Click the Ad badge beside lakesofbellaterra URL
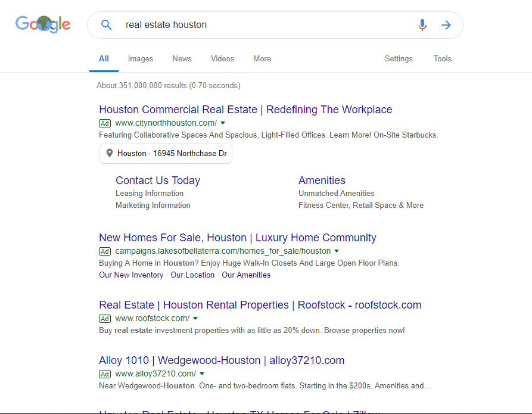This screenshot has width=532, height=414. coord(105,251)
